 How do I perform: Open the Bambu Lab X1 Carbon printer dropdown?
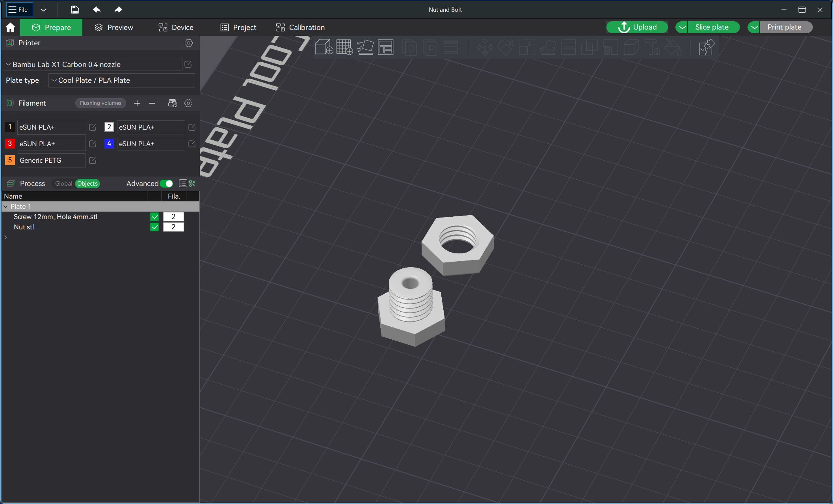[x=93, y=65]
